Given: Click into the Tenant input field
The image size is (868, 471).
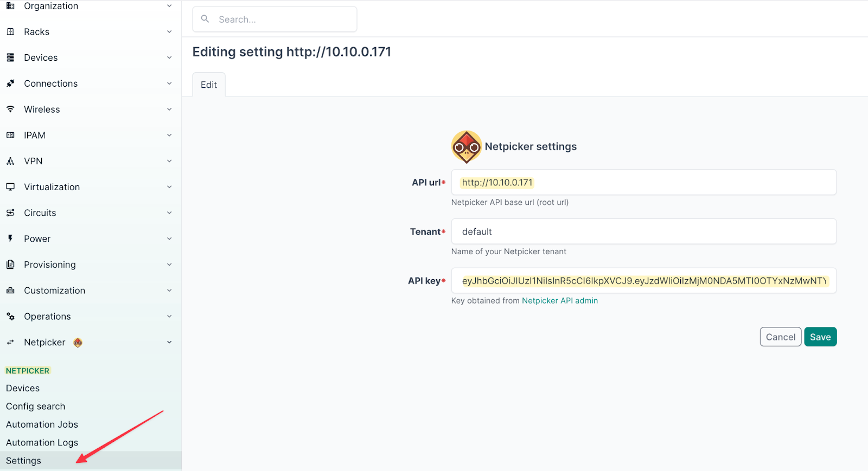Looking at the screenshot, I should coord(643,231).
